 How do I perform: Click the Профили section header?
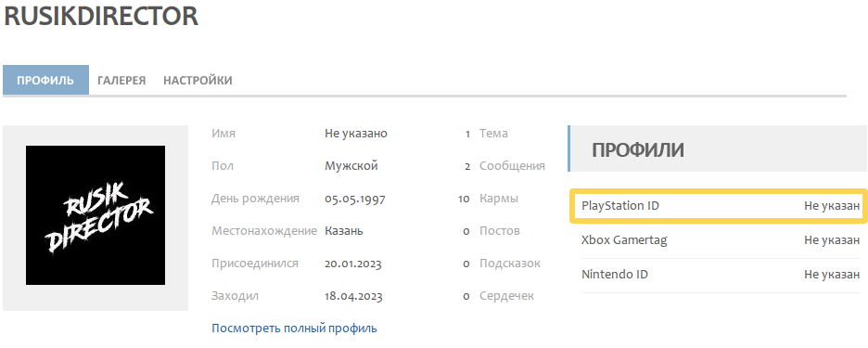pyautogui.click(x=718, y=149)
